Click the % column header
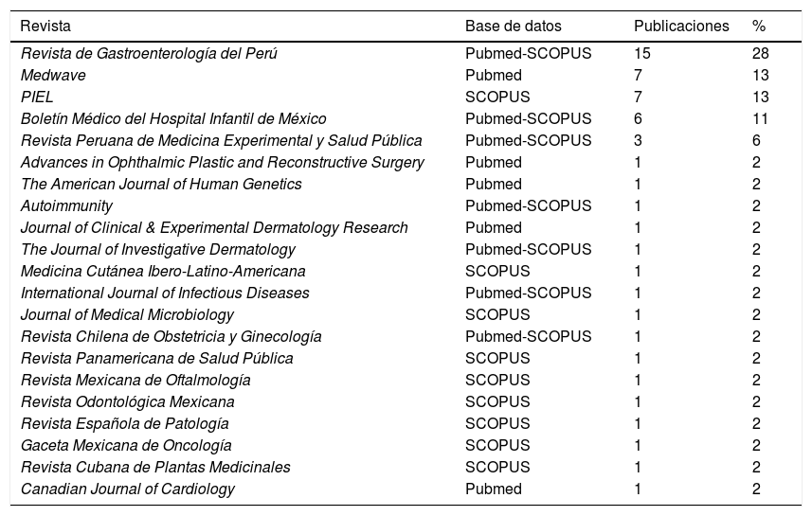Screen dimensions: 812x516 pos(759,26)
